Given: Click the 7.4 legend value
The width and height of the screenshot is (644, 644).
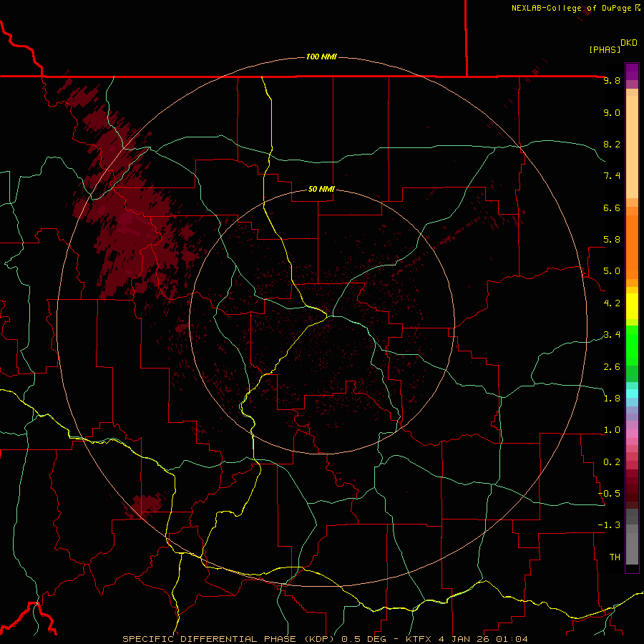Looking at the screenshot, I should point(612,176).
